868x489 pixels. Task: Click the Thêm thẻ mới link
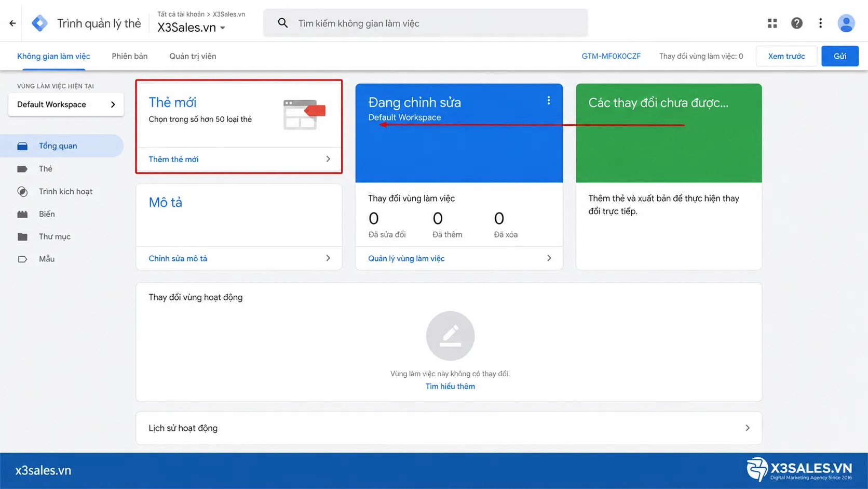173,159
